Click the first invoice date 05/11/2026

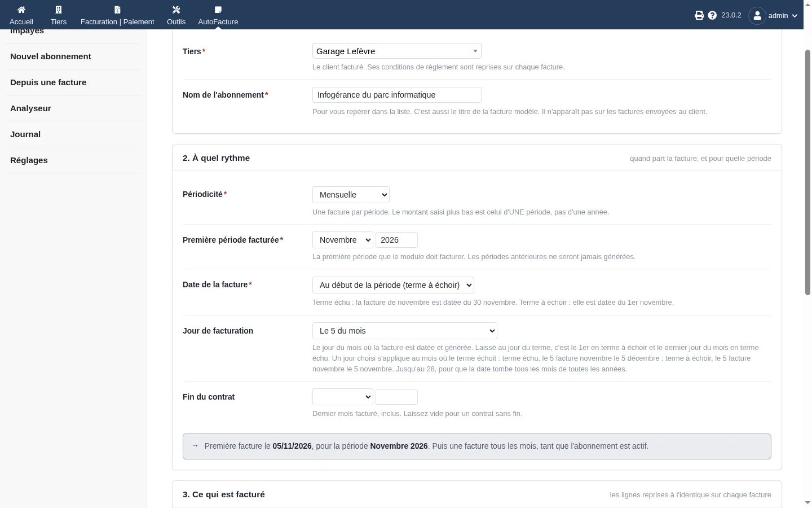click(x=292, y=446)
